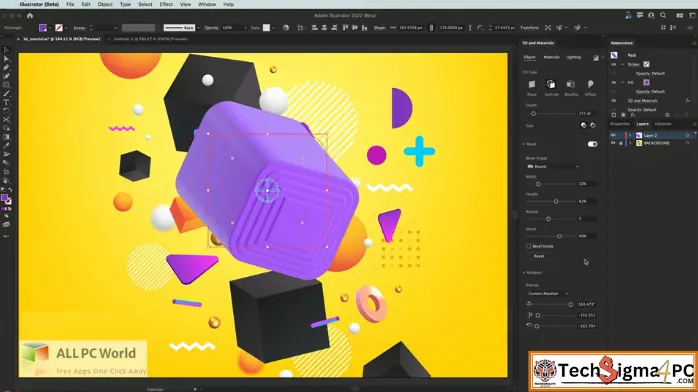The width and height of the screenshot is (698, 392).
Task: Add new stroke in Appearance panel
Action: 614,115
